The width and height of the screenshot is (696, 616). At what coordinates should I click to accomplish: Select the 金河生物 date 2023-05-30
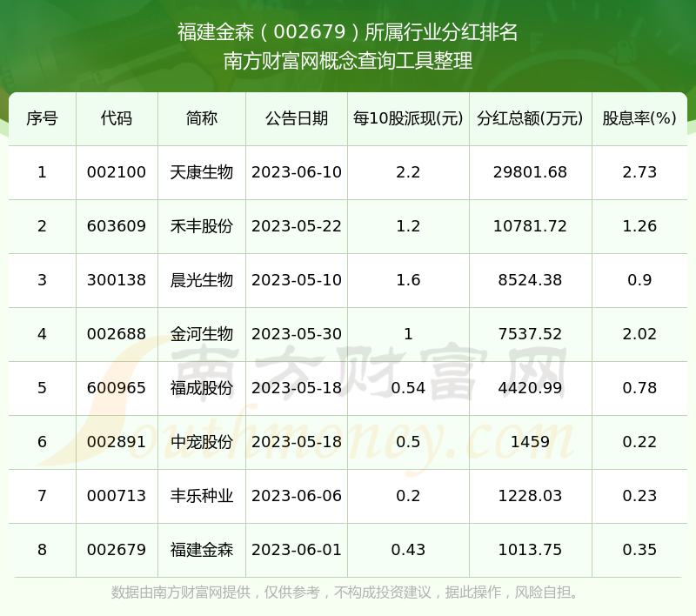(297, 334)
